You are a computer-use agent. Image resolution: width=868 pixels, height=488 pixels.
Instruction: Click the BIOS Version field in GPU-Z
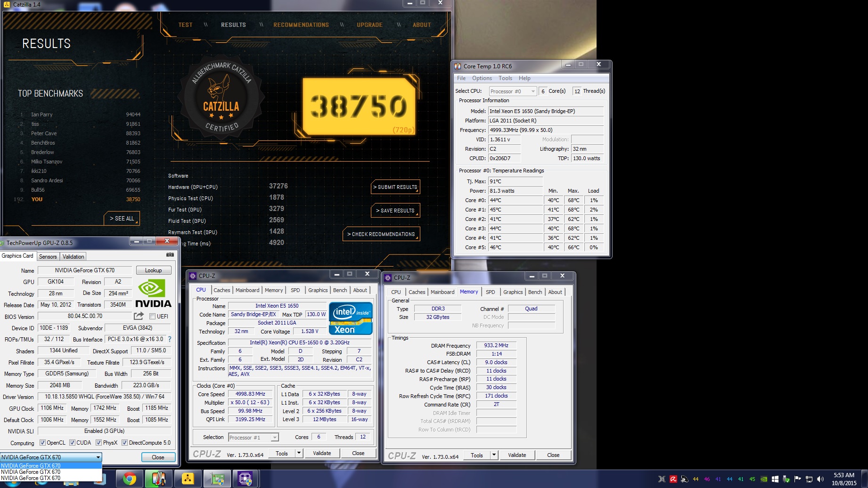(x=85, y=316)
